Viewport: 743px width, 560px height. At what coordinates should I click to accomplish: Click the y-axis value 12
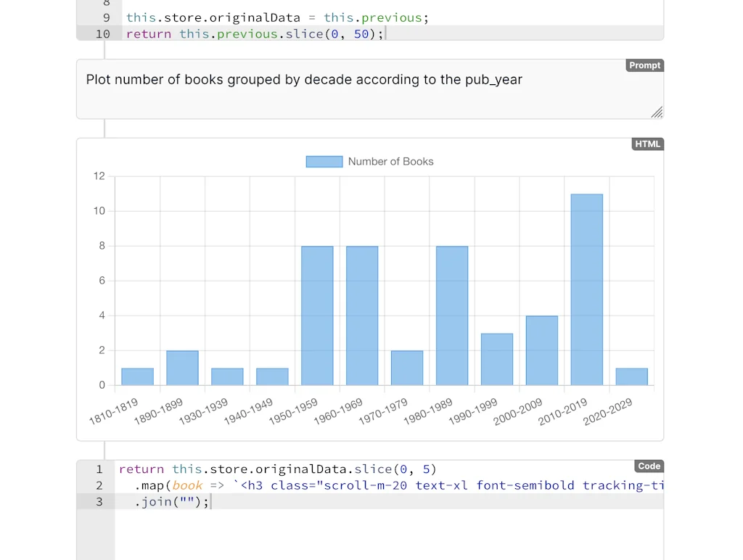[100, 176]
